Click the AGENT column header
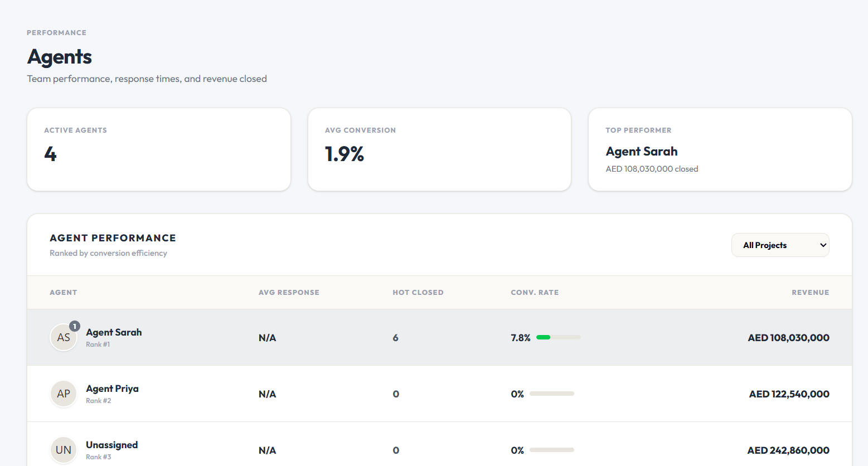The height and width of the screenshot is (466, 868). click(64, 293)
